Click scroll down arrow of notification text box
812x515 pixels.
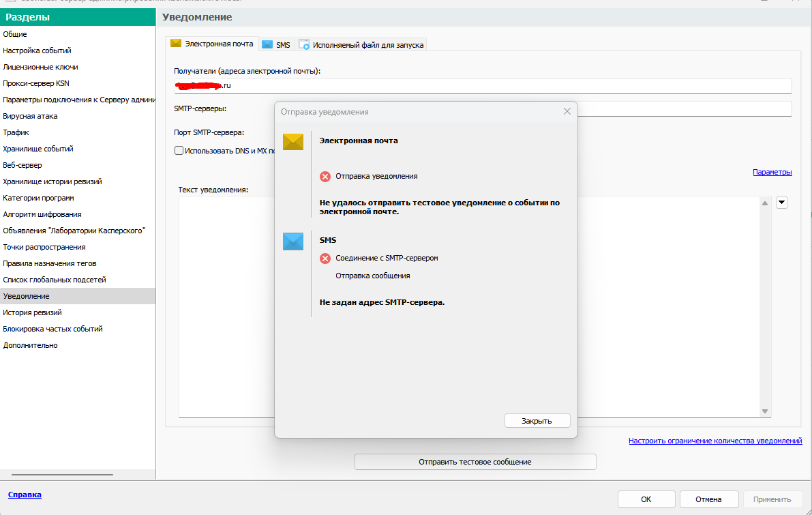(765, 411)
